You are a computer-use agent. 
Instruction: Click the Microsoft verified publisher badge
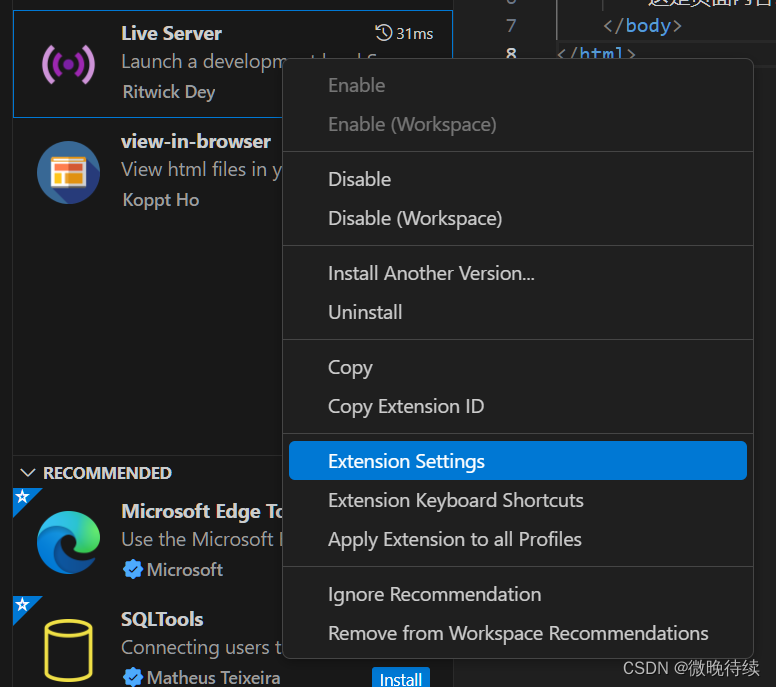point(132,569)
